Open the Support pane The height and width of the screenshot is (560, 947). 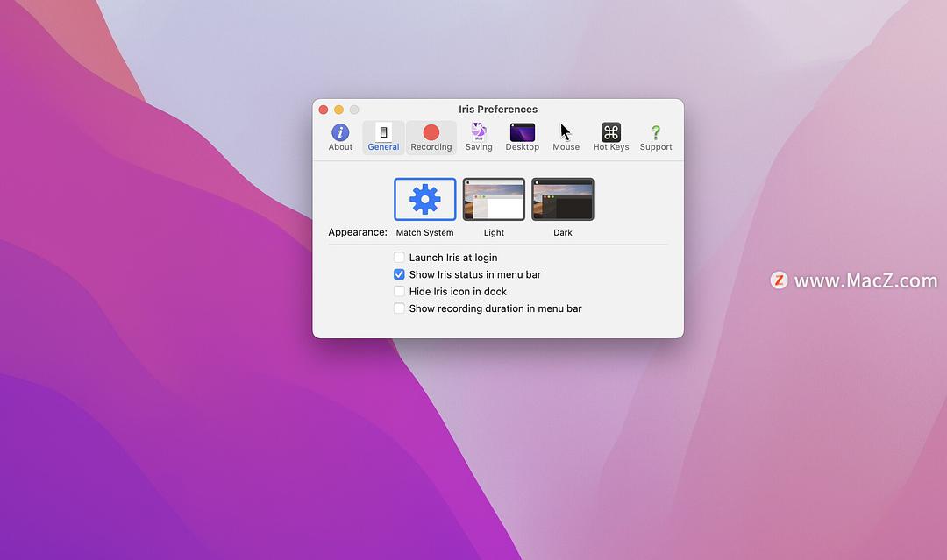(656, 138)
